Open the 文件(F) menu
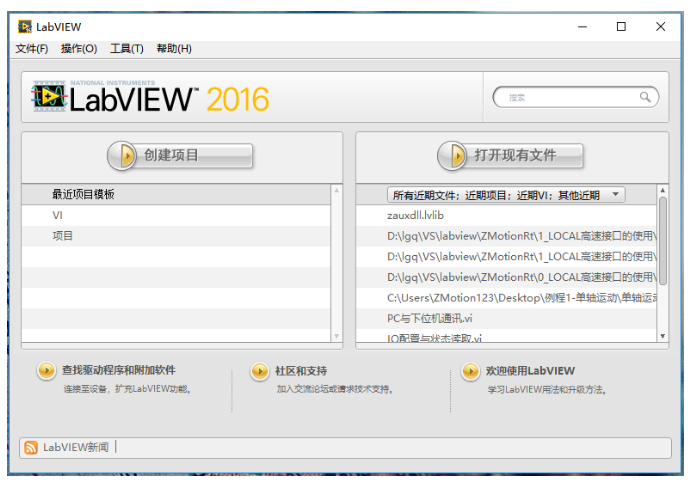 click(31, 49)
